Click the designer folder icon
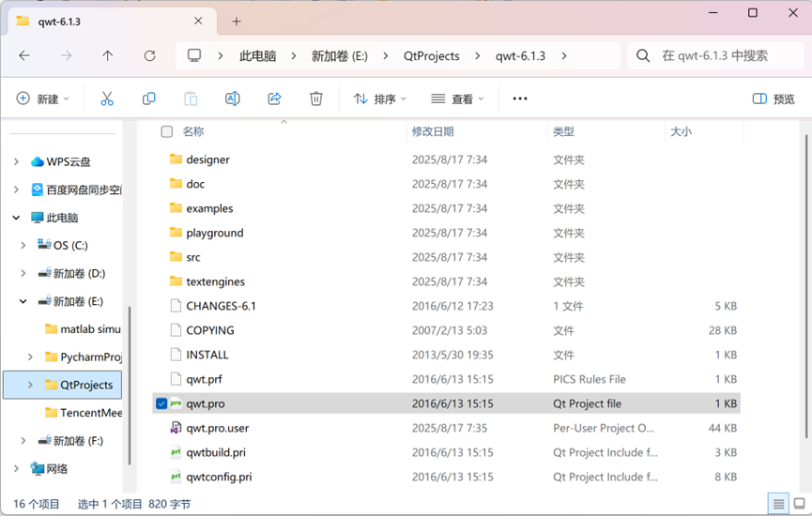Image resolution: width=812 pixels, height=516 pixels. pyautogui.click(x=176, y=159)
